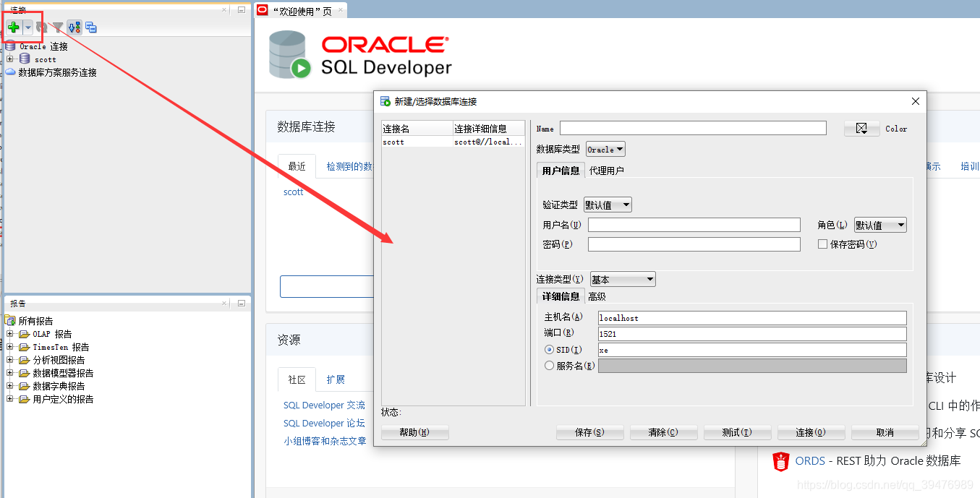This screenshot has width=980, height=498.
Task: Click the 帮助 button
Action: [x=414, y=432]
